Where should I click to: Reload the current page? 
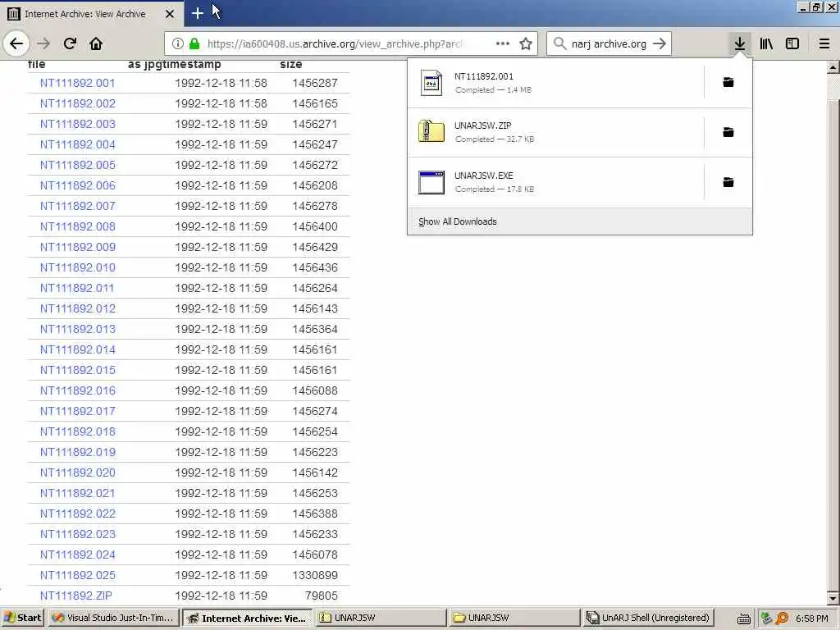click(70, 43)
